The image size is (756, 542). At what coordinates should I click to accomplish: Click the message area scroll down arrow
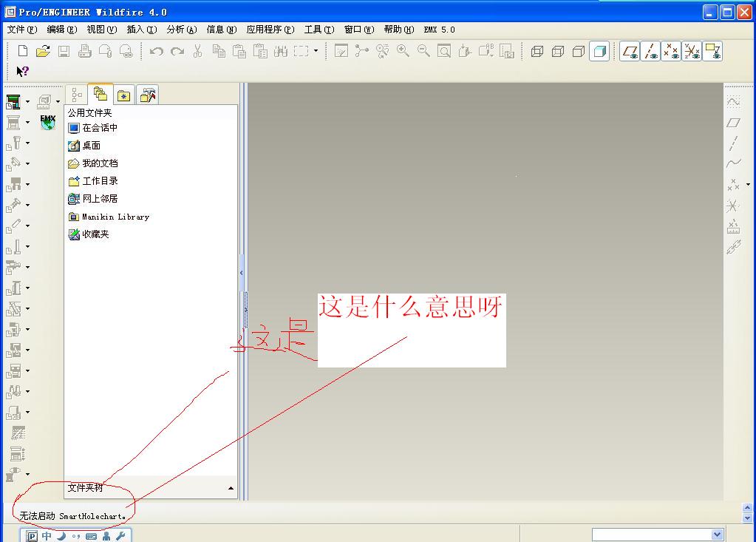[747, 518]
